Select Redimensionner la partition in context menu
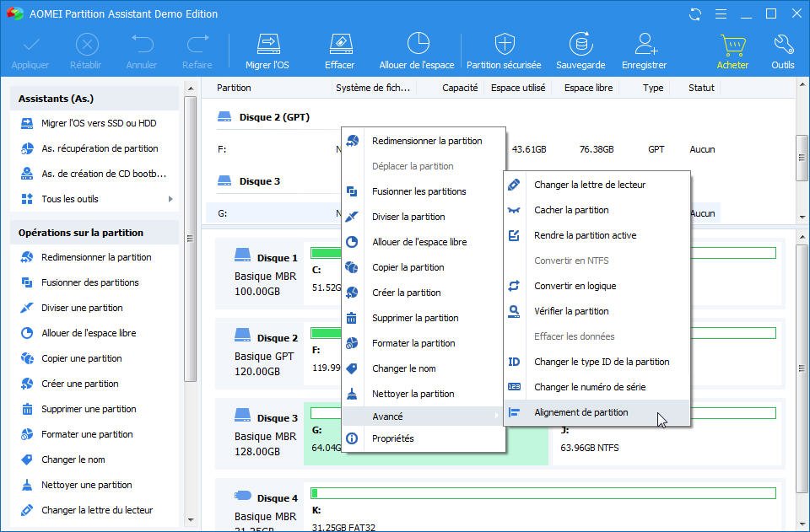Image resolution: width=810 pixels, height=532 pixels. (423, 141)
